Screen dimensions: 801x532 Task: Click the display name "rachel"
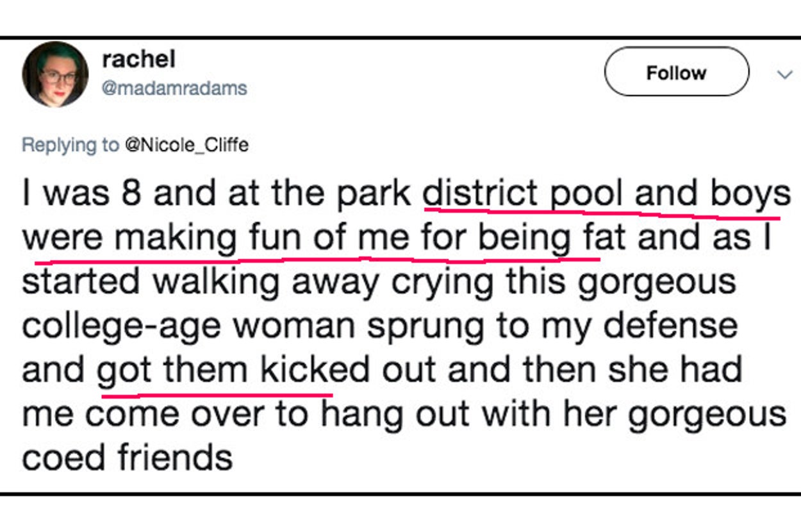pos(138,60)
